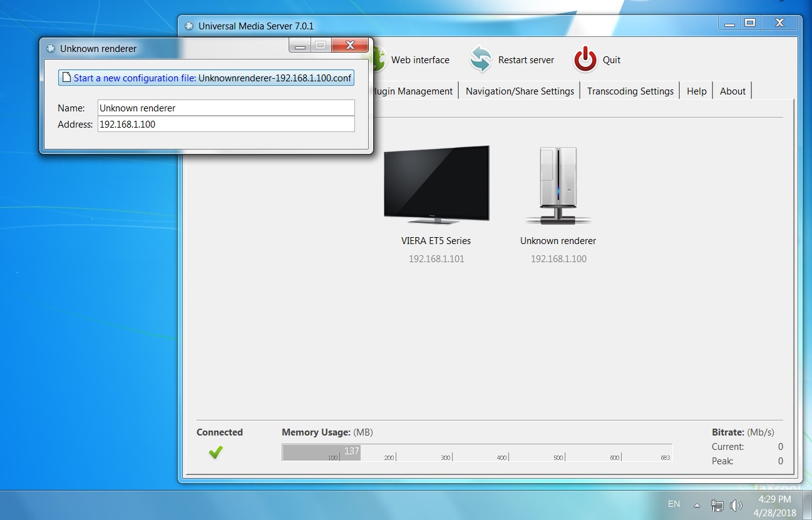Viewport: 812px width, 520px height.
Task: Click the volume speaker icon in tray
Action: click(736, 505)
